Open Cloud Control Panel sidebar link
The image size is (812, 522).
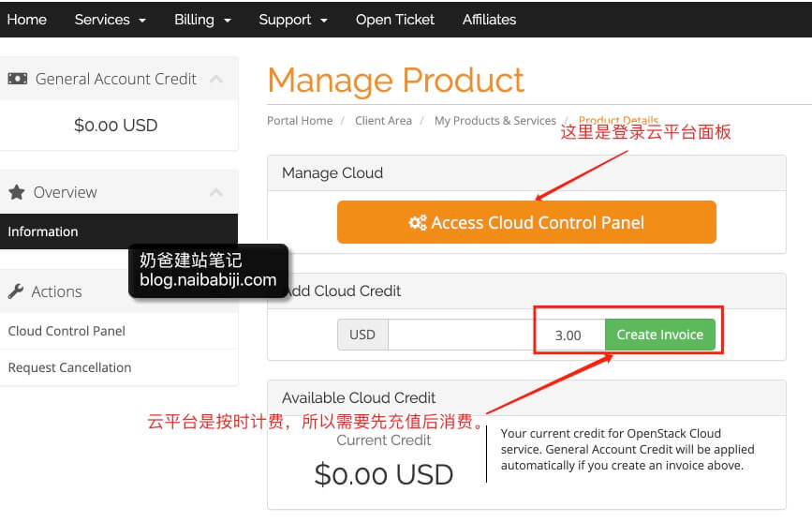[66, 331]
